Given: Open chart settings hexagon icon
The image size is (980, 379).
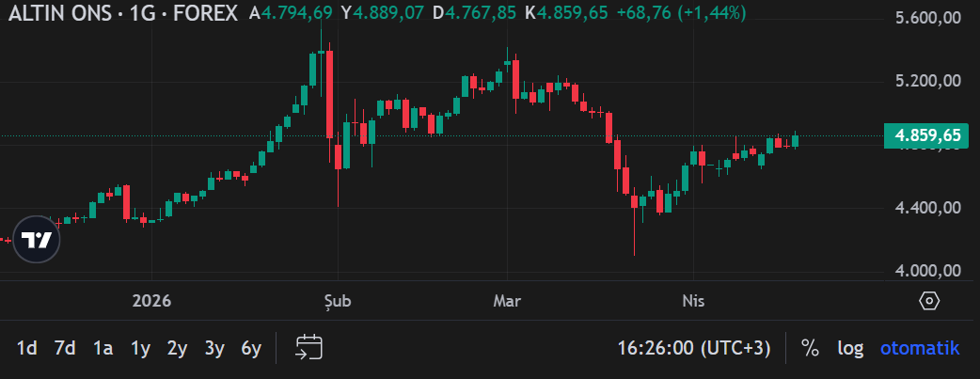Looking at the screenshot, I should pos(928,302).
